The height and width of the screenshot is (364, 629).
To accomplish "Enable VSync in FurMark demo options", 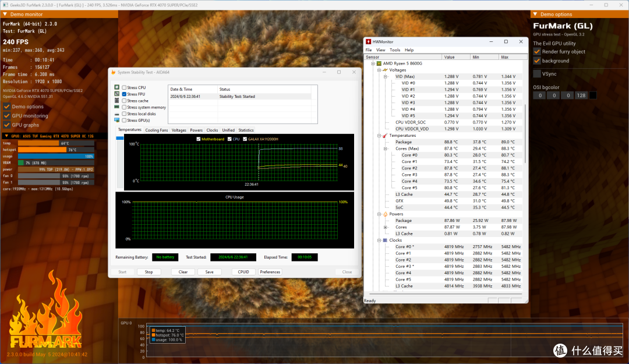I will 537,74.
